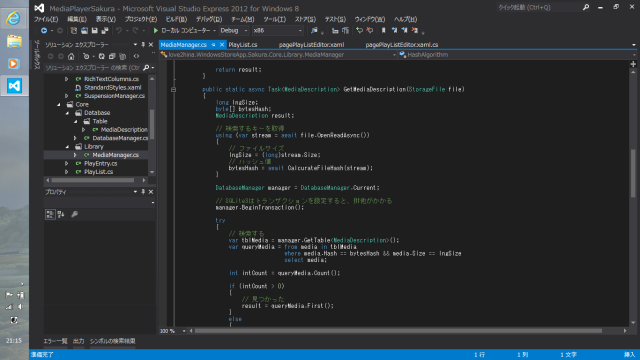Close the MediaManager.cs tab
This screenshot has height=360, width=640.
tap(222, 45)
